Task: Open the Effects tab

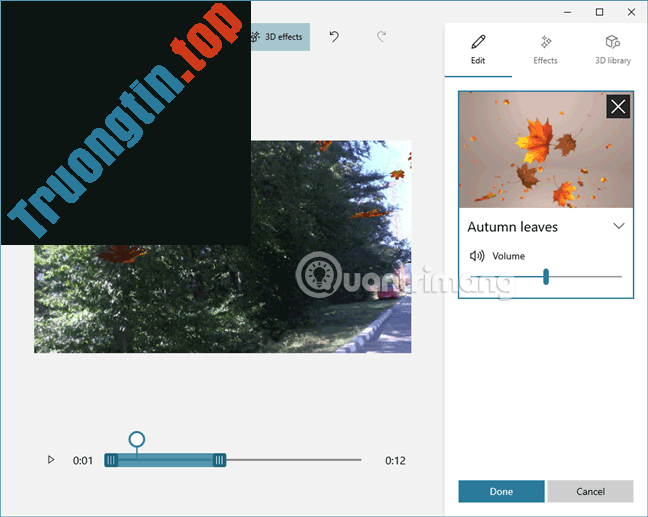Action: 546,50
